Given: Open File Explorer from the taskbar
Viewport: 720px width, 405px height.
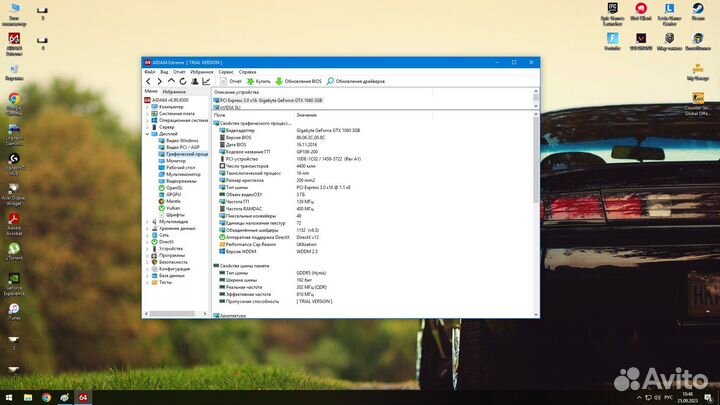Looking at the screenshot, I should click(x=28, y=398).
